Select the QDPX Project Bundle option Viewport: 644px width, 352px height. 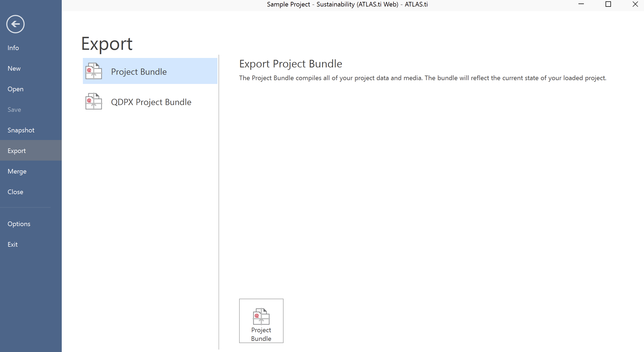click(x=151, y=102)
